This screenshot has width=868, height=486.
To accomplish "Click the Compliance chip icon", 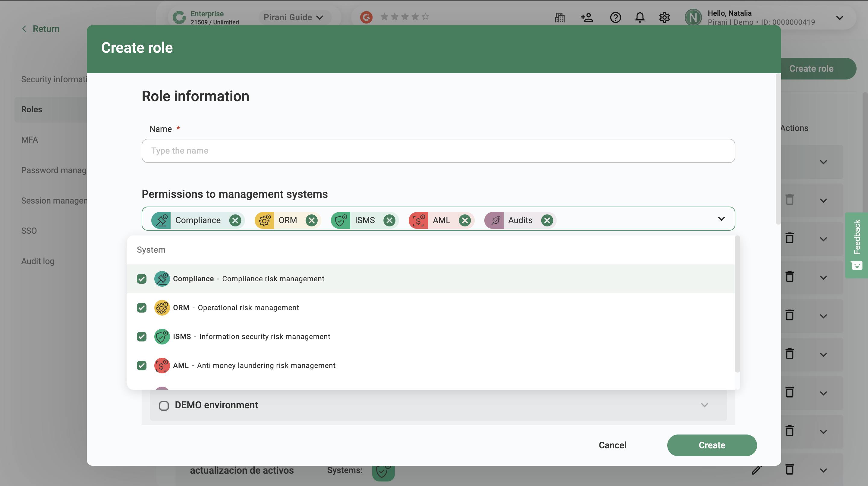I will point(161,220).
